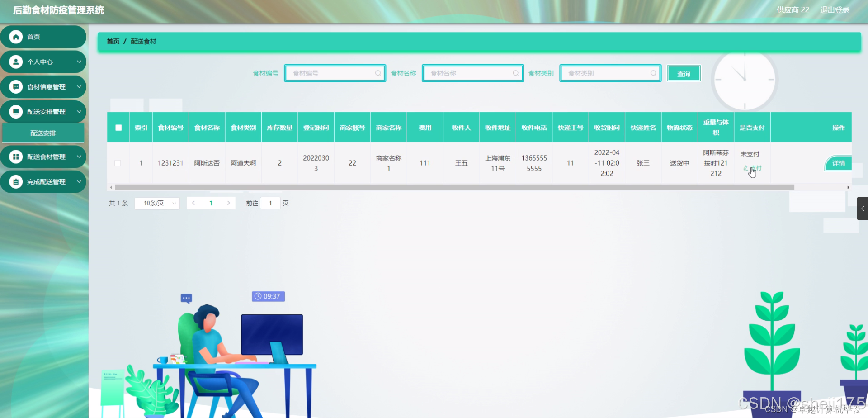Image resolution: width=868 pixels, height=418 pixels.
Task: Click the 09:37 time badge
Action: tap(268, 296)
